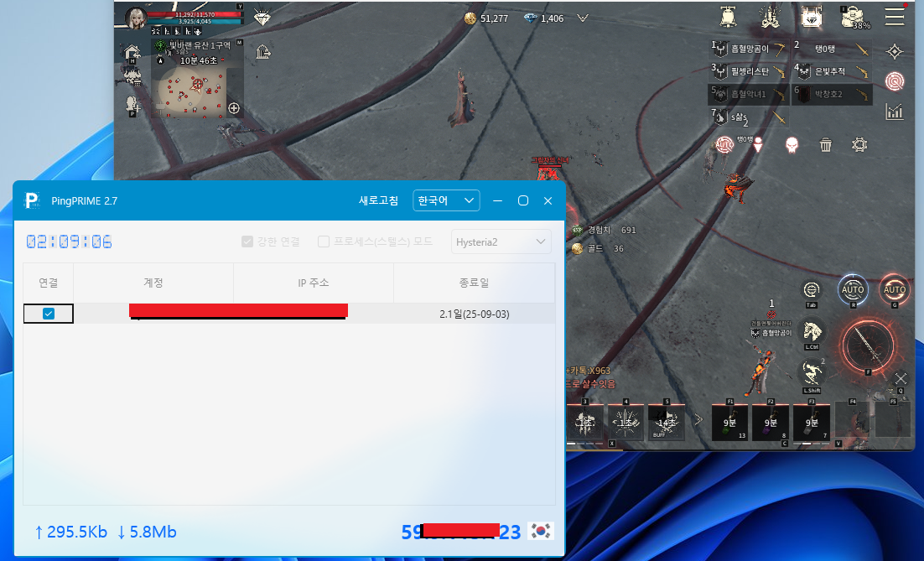Click the red person target marker icon
This screenshot has height=561, width=924.
coord(759,144)
